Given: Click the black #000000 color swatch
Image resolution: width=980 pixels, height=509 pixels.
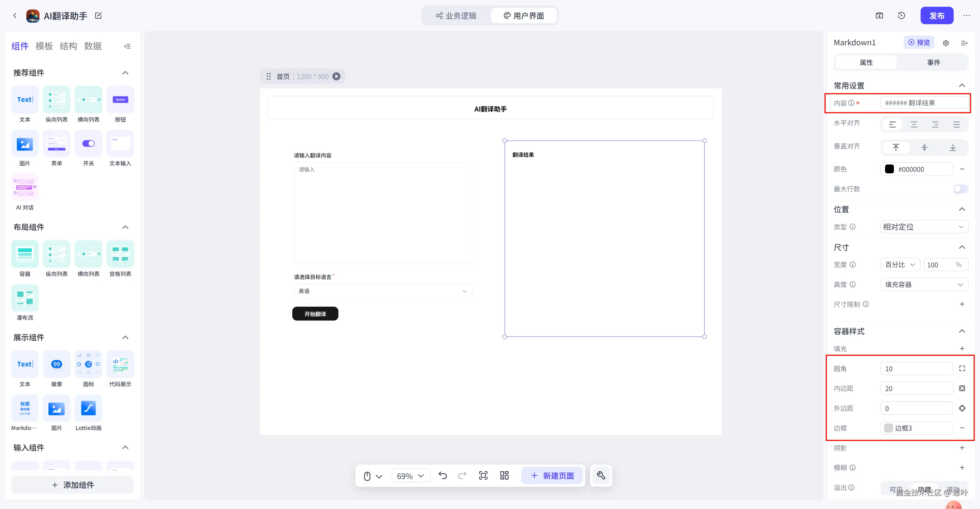Looking at the screenshot, I should tap(889, 169).
